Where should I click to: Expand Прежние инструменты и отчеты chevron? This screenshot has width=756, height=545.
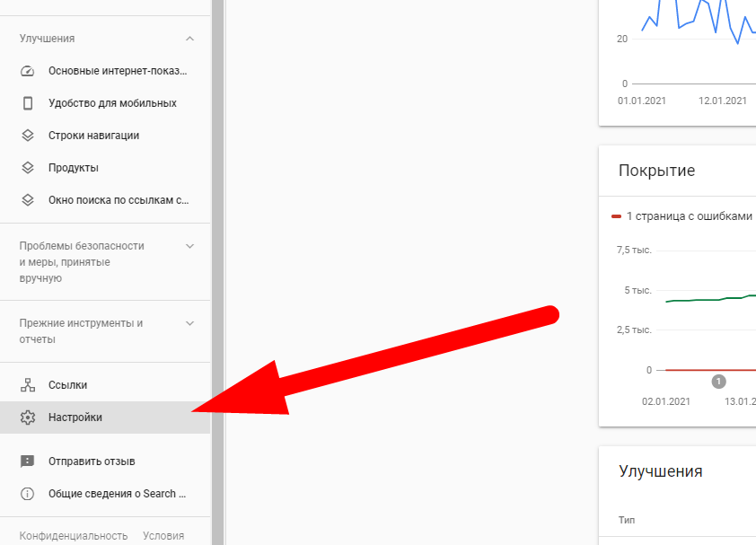click(x=190, y=323)
